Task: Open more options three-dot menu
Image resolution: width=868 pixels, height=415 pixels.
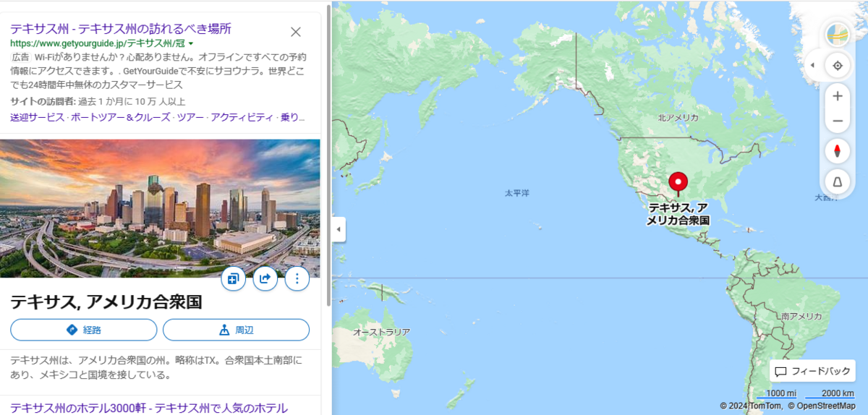Action: [x=297, y=278]
